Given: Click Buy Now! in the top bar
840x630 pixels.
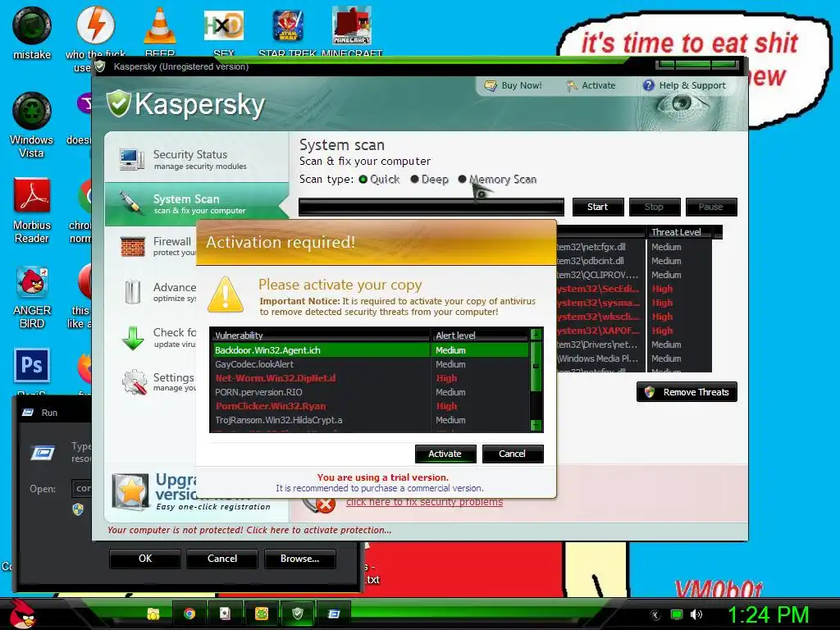Looking at the screenshot, I should pyautogui.click(x=513, y=85).
